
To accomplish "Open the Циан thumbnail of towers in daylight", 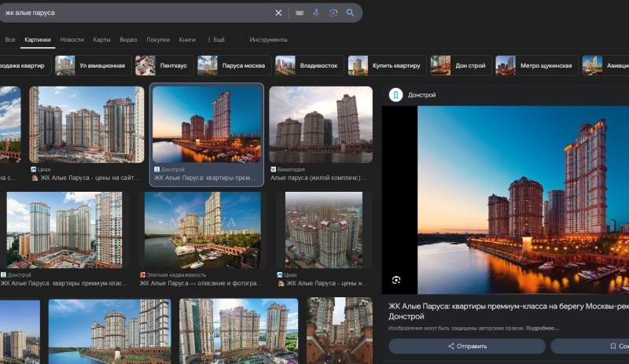I will pyautogui.click(x=86, y=124).
